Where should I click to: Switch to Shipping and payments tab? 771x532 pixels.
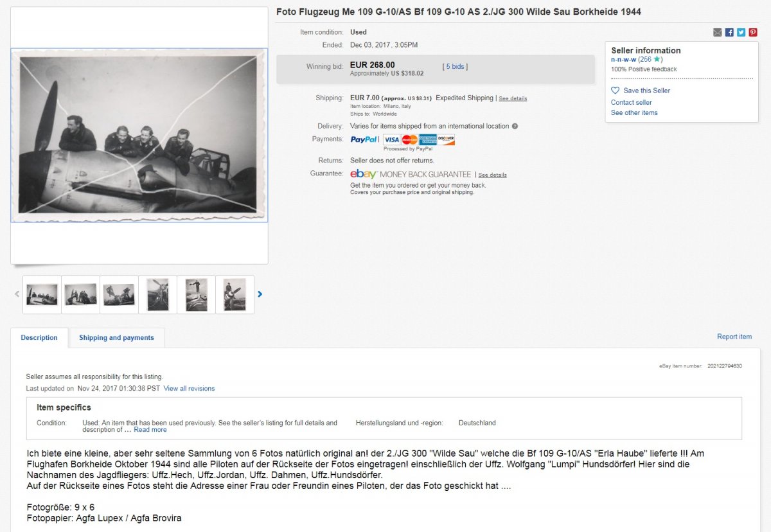click(x=116, y=338)
